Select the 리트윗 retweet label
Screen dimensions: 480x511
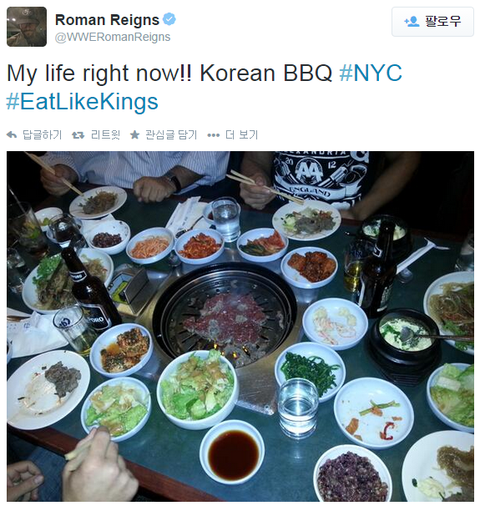(x=105, y=135)
